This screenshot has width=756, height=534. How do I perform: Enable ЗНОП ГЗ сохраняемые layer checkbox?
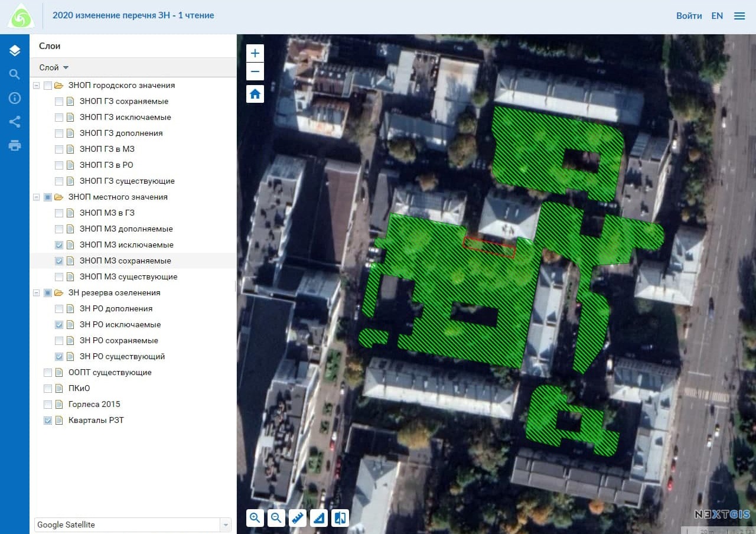click(59, 102)
